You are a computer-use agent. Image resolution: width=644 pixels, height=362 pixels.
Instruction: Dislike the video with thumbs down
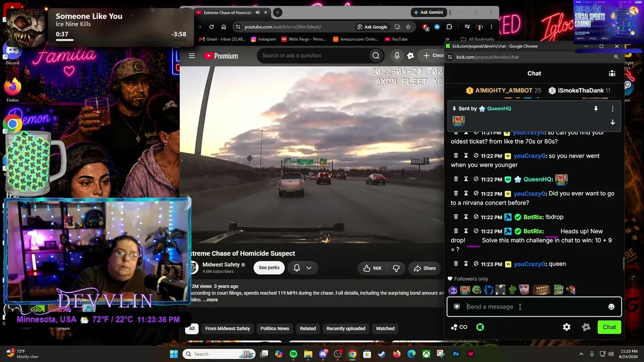point(396,268)
